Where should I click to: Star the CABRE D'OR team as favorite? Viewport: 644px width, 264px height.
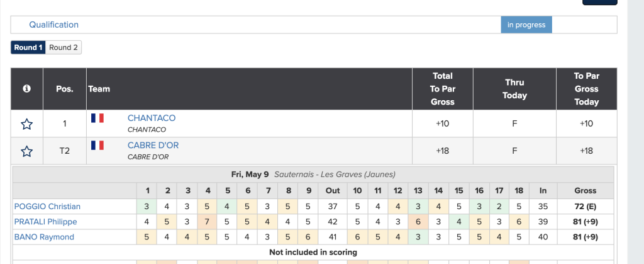coord(26,151)
